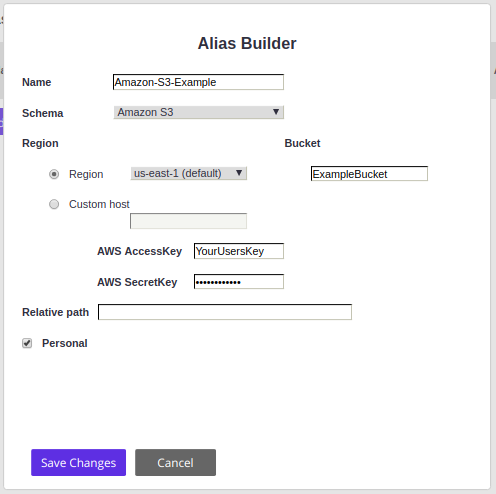Select the Custom host radio button
The width and height of the screenshot is (496, 494).
(54, 204)
